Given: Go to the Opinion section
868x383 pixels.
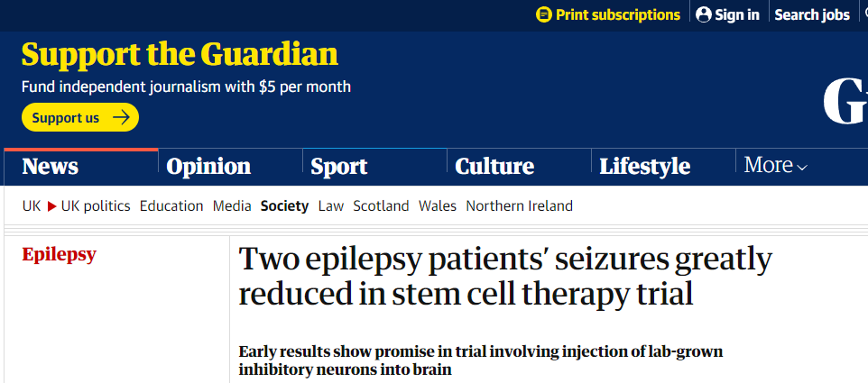Looking at the screenshot, I should (x=208, y=167).
